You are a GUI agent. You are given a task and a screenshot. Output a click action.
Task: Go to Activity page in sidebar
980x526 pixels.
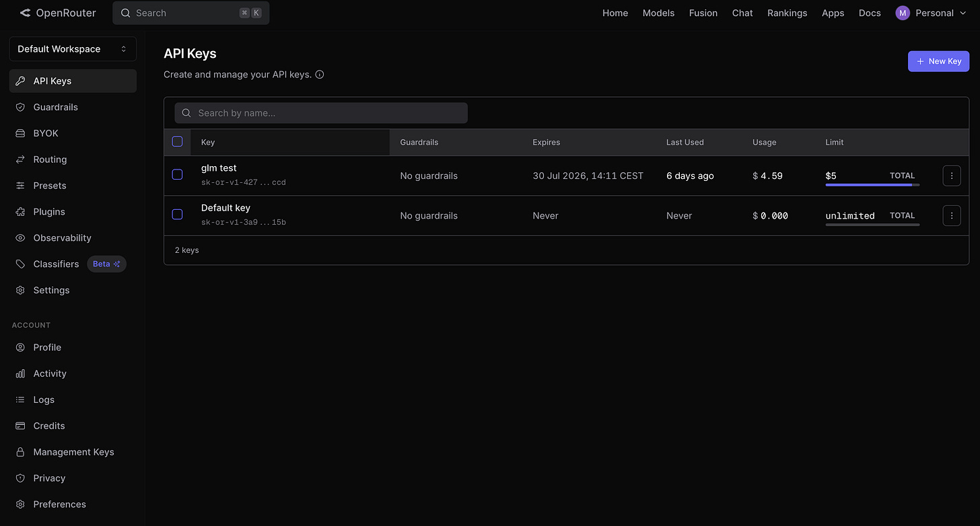coord(73,373)
